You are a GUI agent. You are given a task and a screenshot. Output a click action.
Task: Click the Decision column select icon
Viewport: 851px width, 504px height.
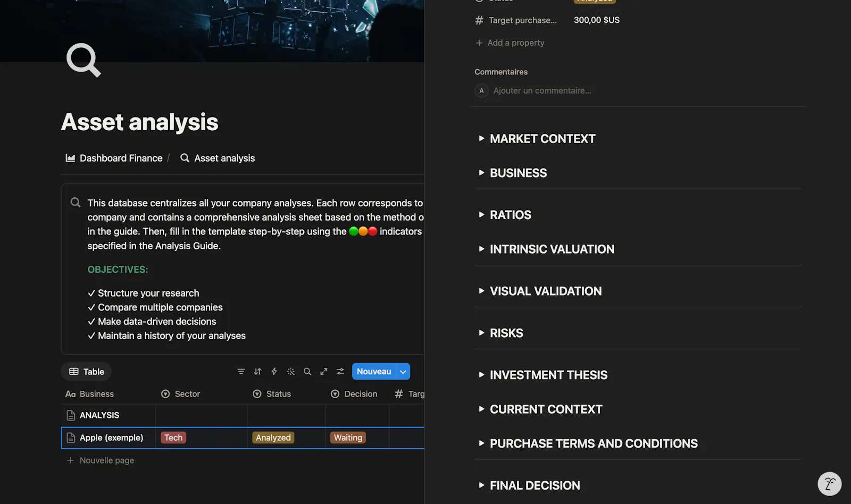pos(335,394)
